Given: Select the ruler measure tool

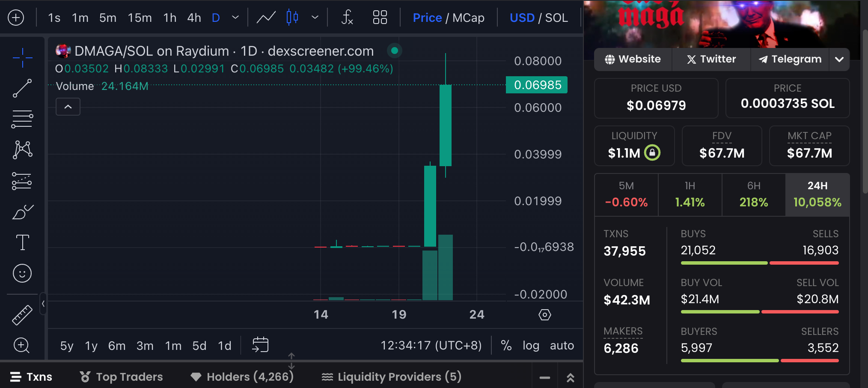Looking at the screenshot, I should coord(22,315).
